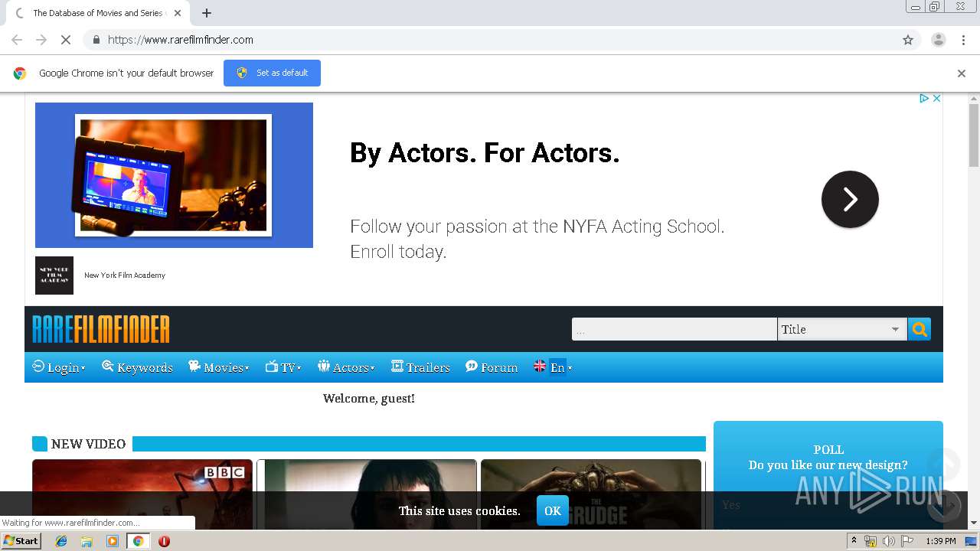Screen dimensions: 980x551
Task: Stop loading the page
Action: click(65, 40)
